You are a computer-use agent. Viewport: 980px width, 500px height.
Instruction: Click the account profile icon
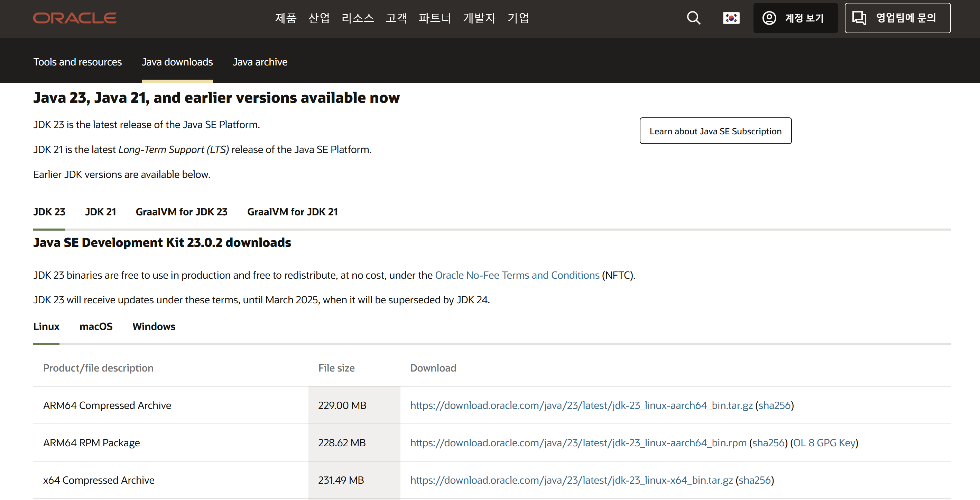769,18
